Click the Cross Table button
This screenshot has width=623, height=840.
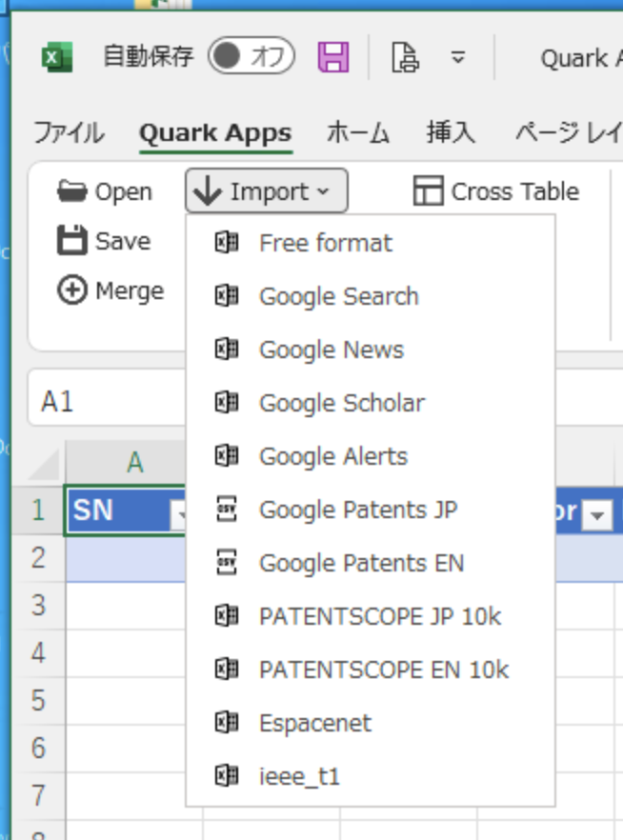point(496,191)
